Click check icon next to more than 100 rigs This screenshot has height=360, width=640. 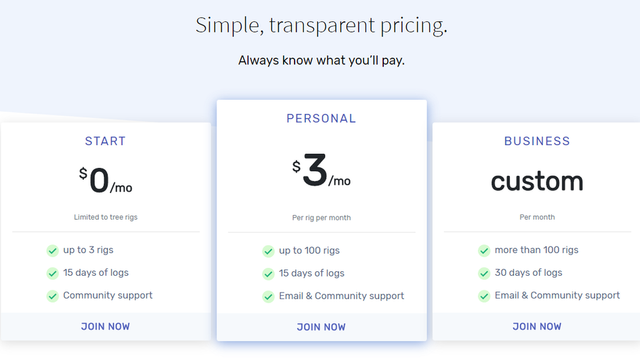484,250
